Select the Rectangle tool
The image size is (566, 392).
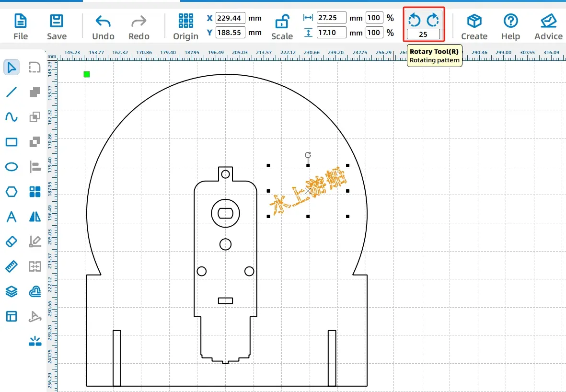coord(12,142)
